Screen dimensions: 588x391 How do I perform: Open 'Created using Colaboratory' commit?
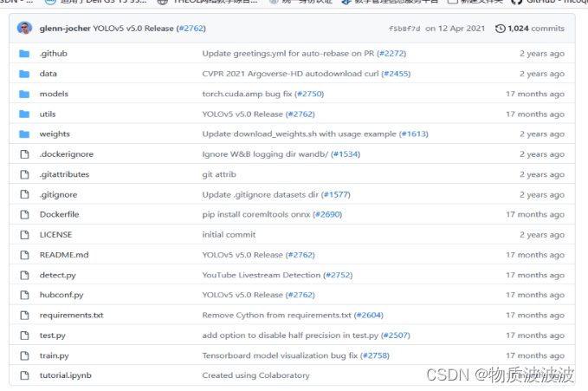(255, 375)
